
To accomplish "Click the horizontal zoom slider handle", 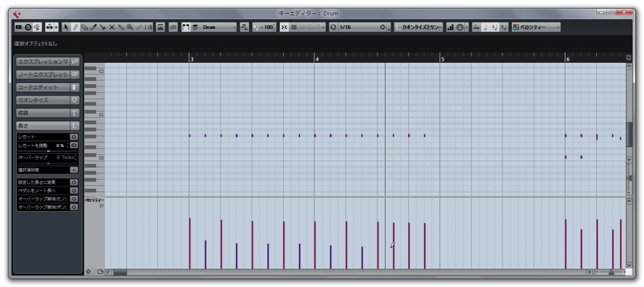I will [611, 272].
